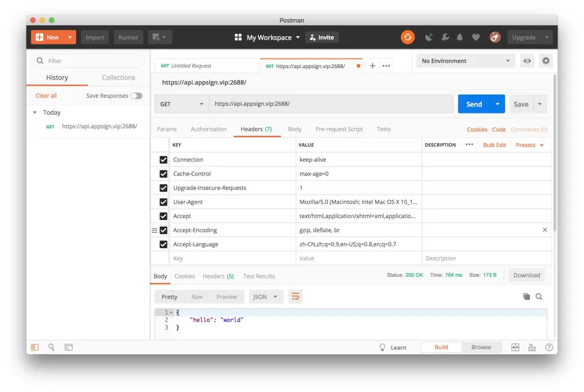The height and width of the screenshot is (392, 584).
Task: Add a new request tab with plus icon
Action: [x=372, y=66]
